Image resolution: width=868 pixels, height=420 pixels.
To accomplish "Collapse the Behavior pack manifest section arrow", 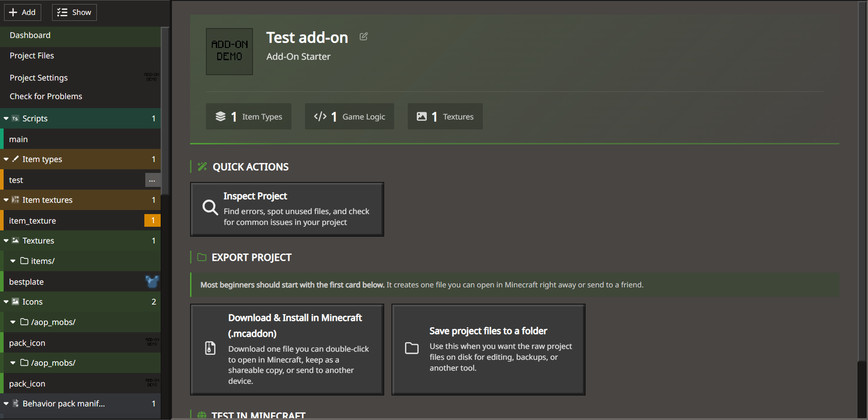I will click(6, 404).
